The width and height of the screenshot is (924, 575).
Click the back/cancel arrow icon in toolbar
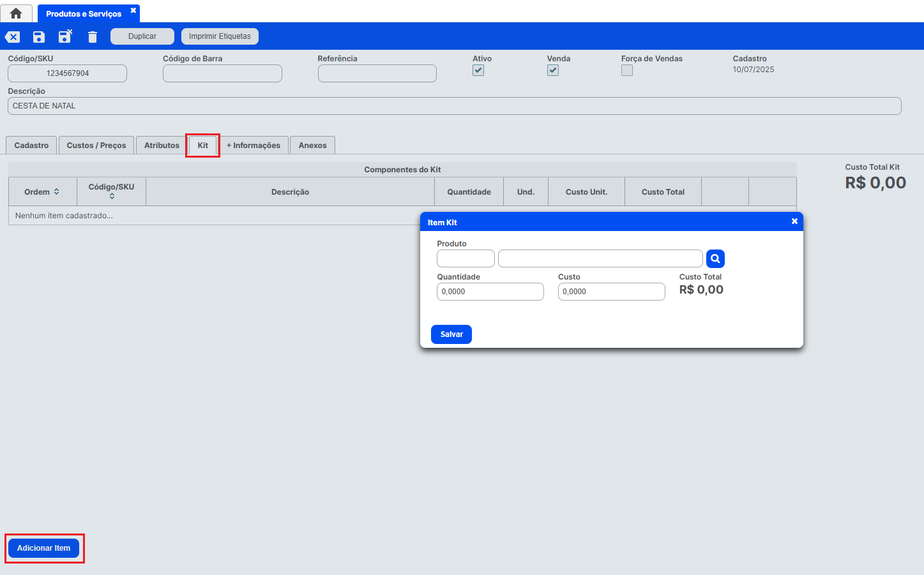coord(13,37)
